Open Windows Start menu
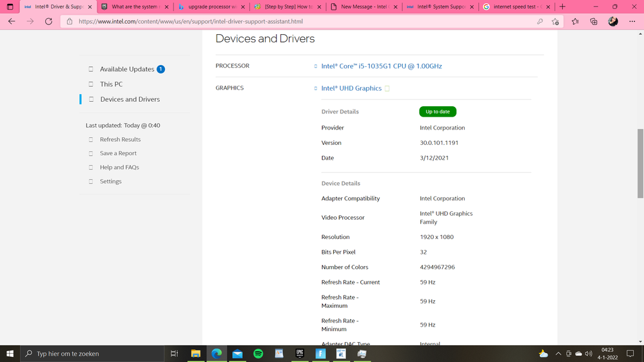The width and height of the screenshot is (644, 362). pyautogui.click(x=10, y=354)
